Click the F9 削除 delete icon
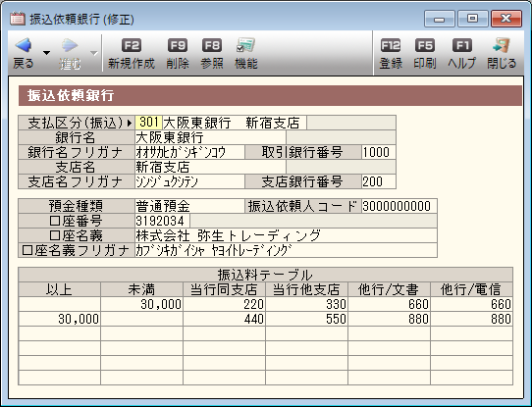This screenshot has width=532, height=407. tap(178, 45)
